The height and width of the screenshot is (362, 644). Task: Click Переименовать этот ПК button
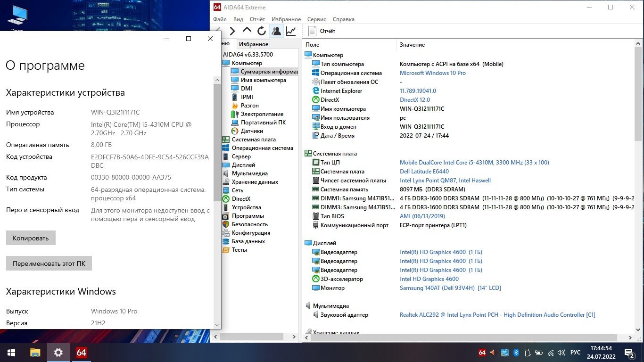click(x=49, y=263)
